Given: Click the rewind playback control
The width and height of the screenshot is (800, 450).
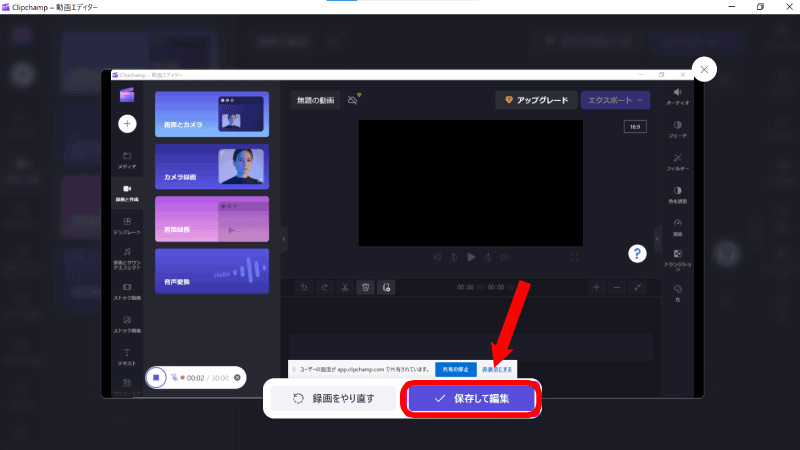Looking at the screenshot, I should (x=454, y=257).
